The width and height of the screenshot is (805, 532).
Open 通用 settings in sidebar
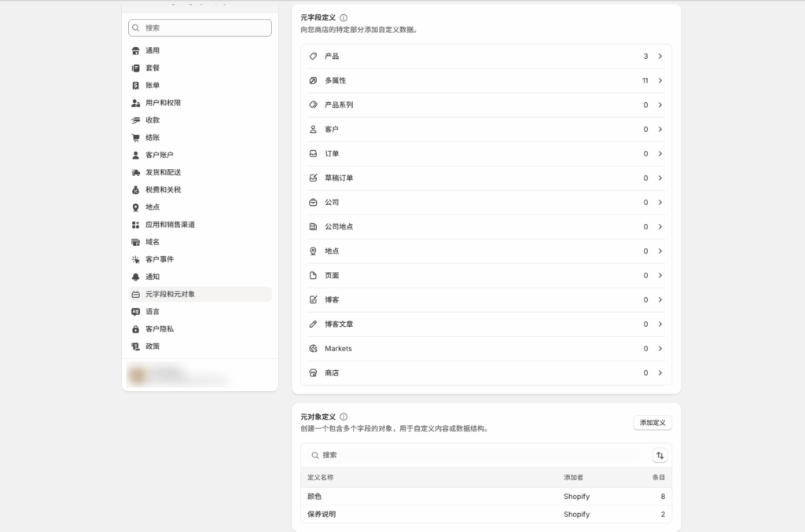[153, 51]
